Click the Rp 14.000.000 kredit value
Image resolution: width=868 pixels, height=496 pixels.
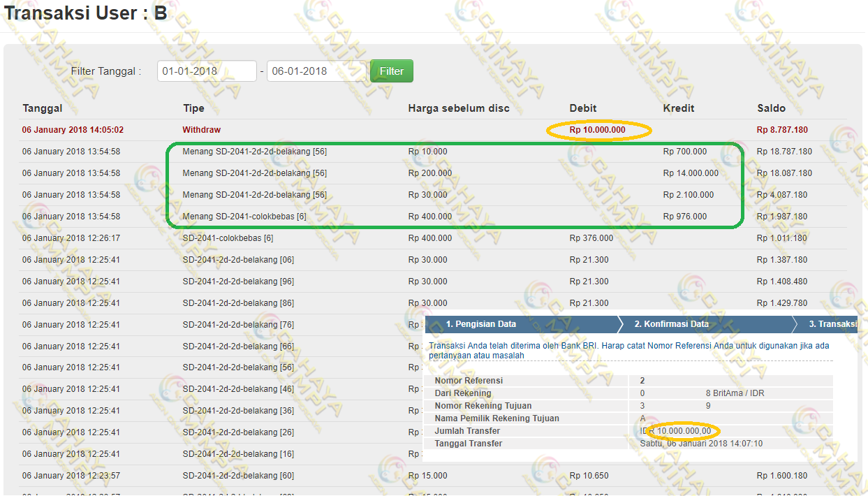pos(691,173)
